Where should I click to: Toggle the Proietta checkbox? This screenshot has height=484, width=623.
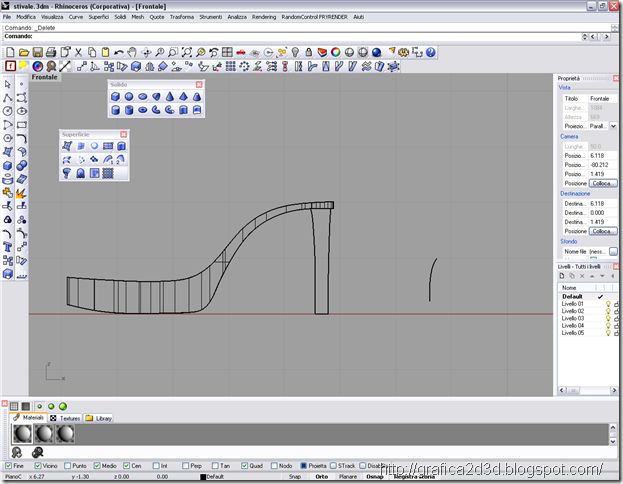(x=304, y=465)
